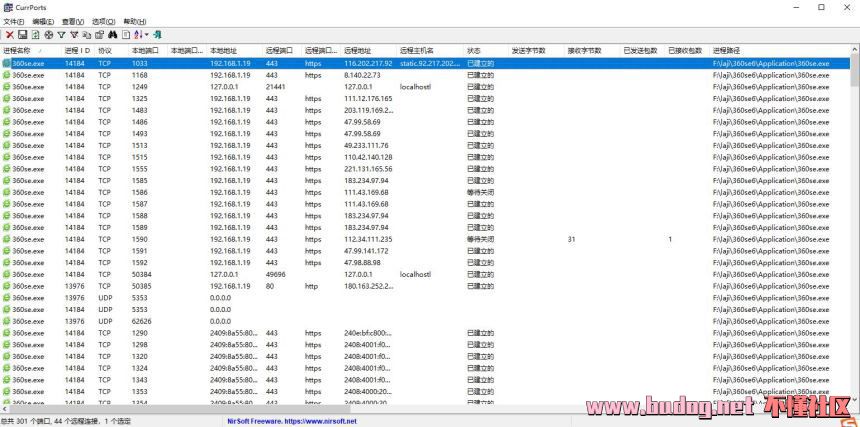Click the green refresh toolbar icon
The width and height of the screenshot is (860, 427).
coord(36,35)
